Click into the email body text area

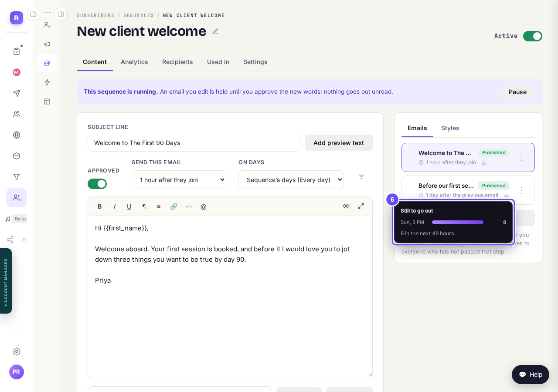coord(230,297)
